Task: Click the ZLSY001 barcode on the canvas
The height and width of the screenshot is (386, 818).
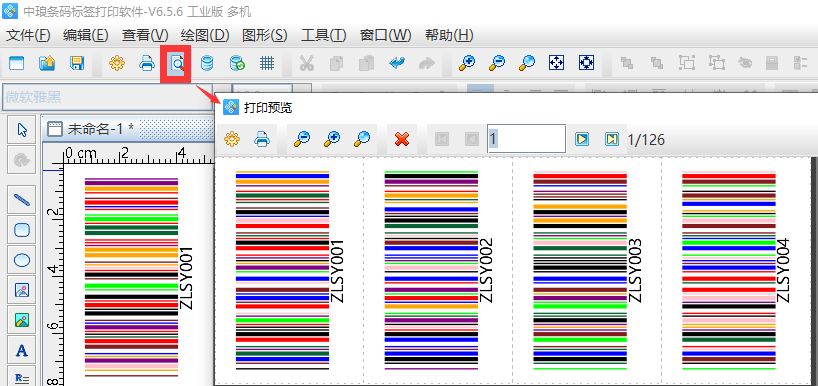Action: click(x=132, y=276)
